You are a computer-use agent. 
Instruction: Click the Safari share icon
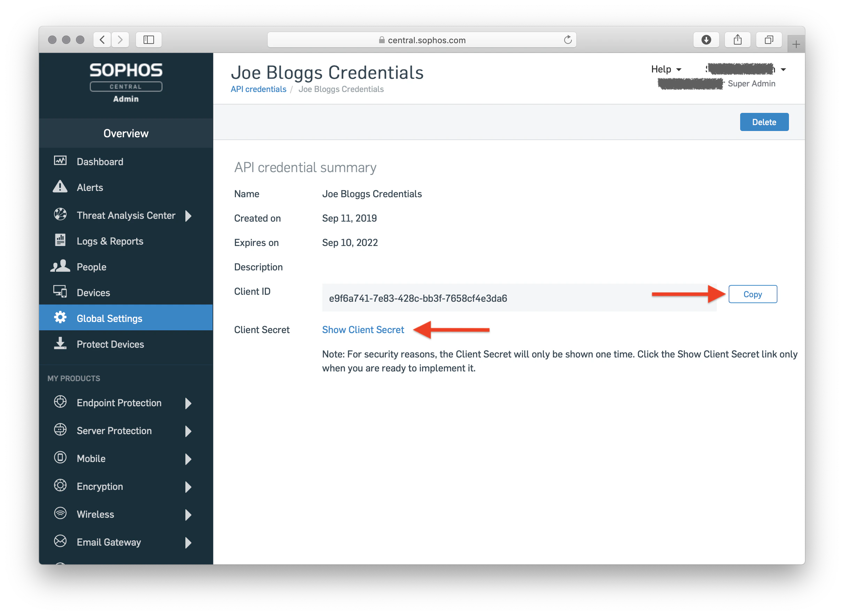(x=737, y=40)
